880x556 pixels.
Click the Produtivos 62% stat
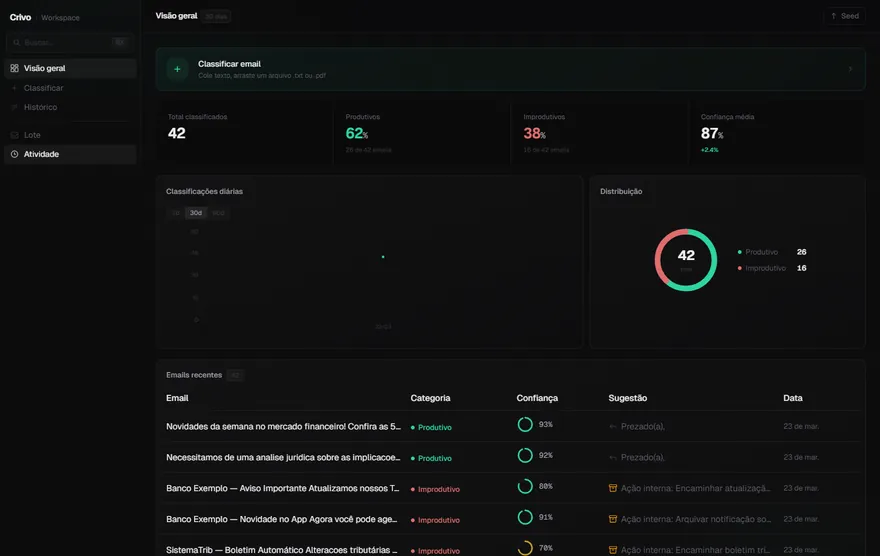pyautogui.click(x=357, y=134)
